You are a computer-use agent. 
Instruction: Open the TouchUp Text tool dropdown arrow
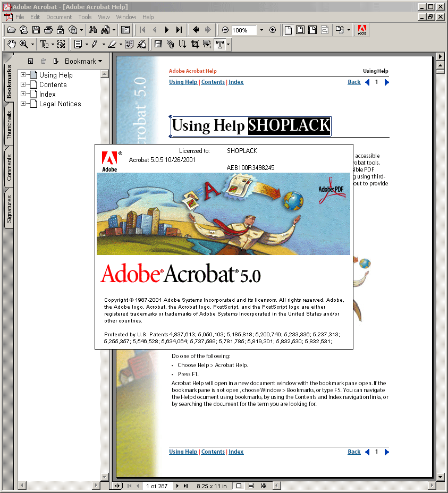[229, 44]
